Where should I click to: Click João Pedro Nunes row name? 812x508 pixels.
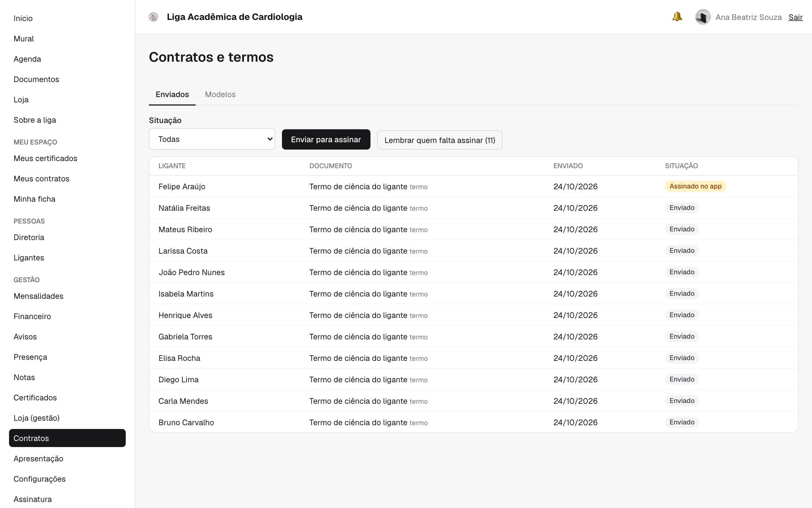[191, 272]
